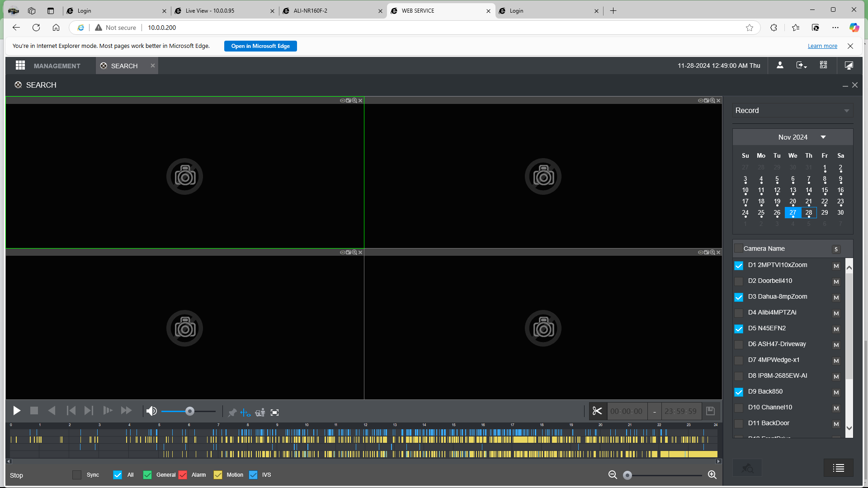Screen dimensions: 868x488
Task: Select the WEB SERVICE browser tab
Action: [x=440, y=11]
